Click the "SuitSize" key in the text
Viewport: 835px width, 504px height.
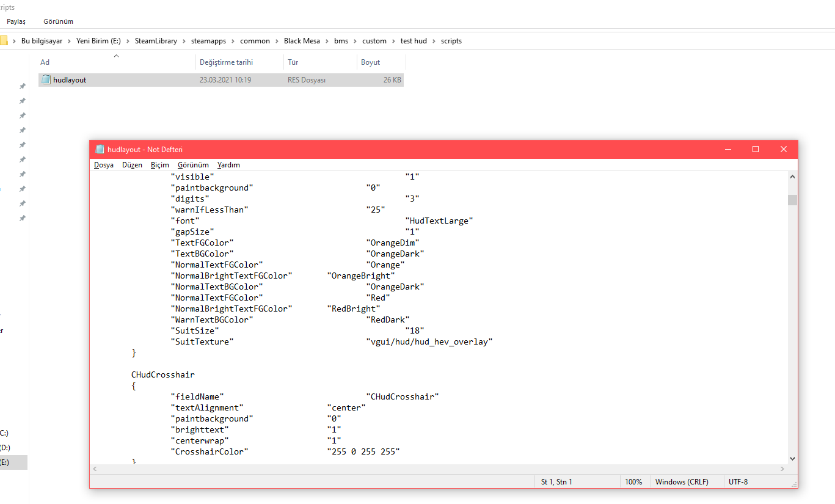pos(195,331)
